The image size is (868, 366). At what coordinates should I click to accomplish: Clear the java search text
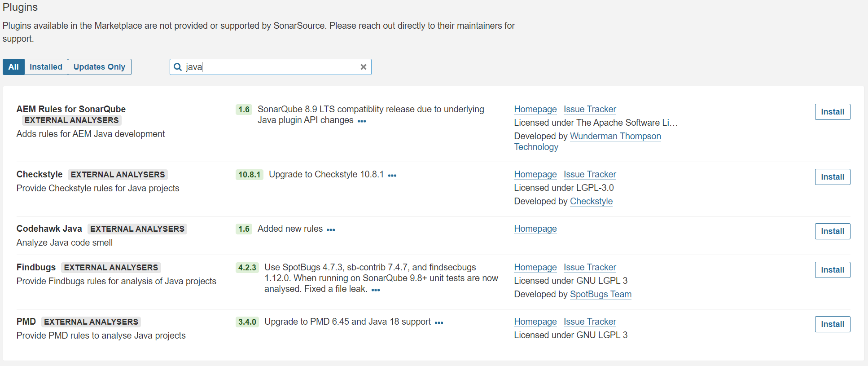tap(364, 67)
